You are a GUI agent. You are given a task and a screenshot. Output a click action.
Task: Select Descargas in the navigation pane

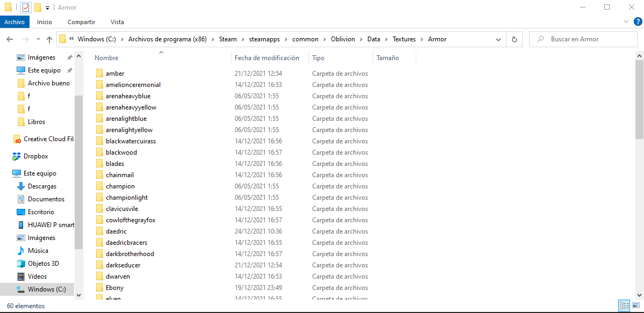pyautogui.click(x=37, y=186)
